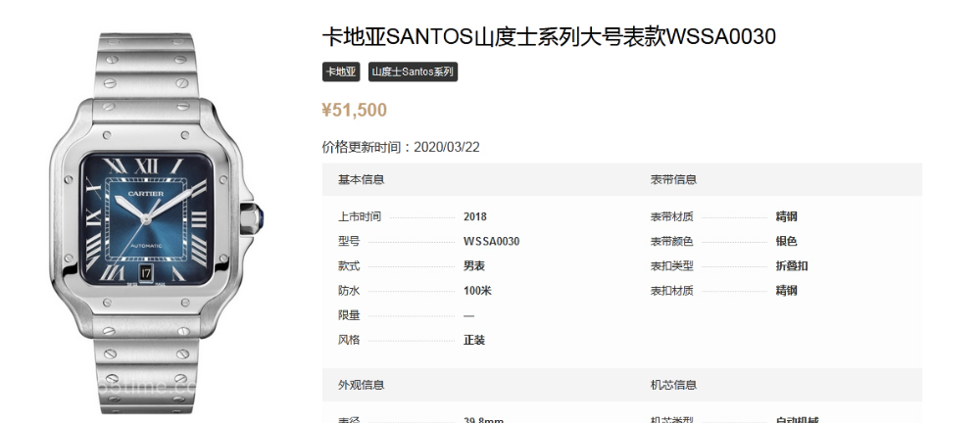Click the water resistance value 100米

pos(477,291)
